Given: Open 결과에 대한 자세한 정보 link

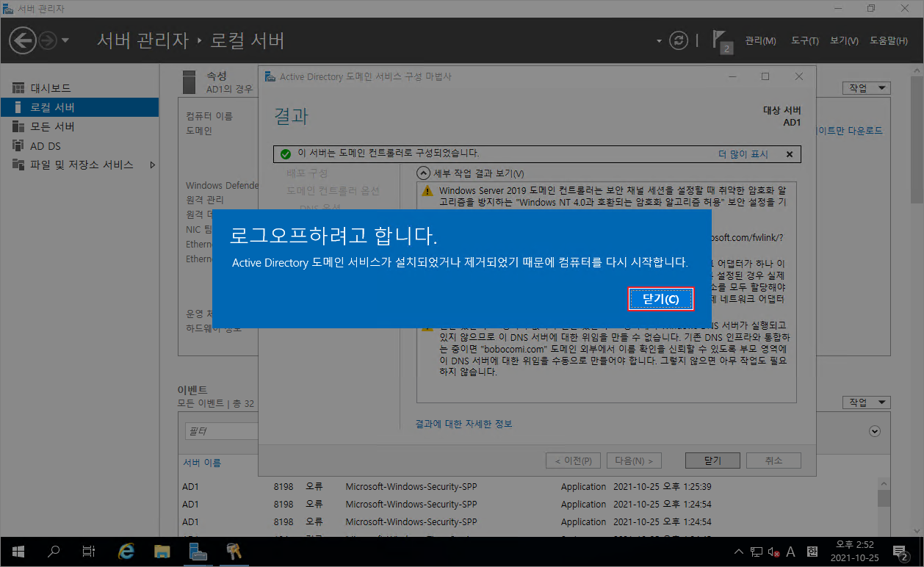Looking at the screenshot, I should (x=463, y=424).
